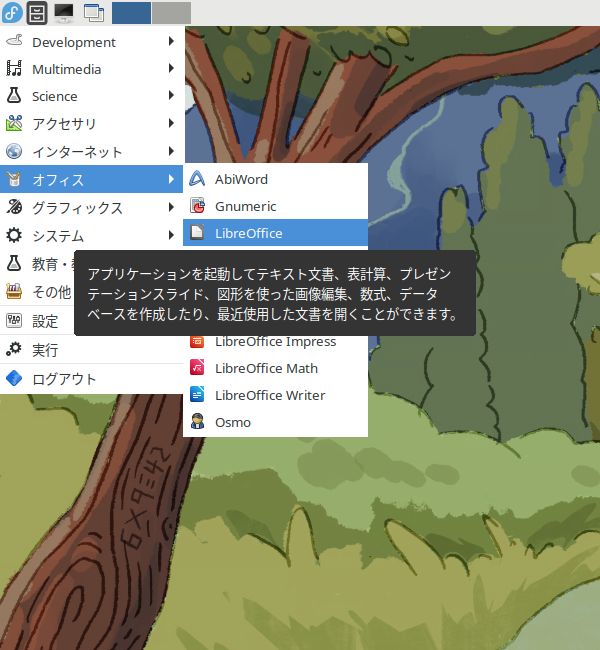Launch Gnumeric spreadsheet
Image resolution: width=600 pixels, height=650 pixels.
275,206
